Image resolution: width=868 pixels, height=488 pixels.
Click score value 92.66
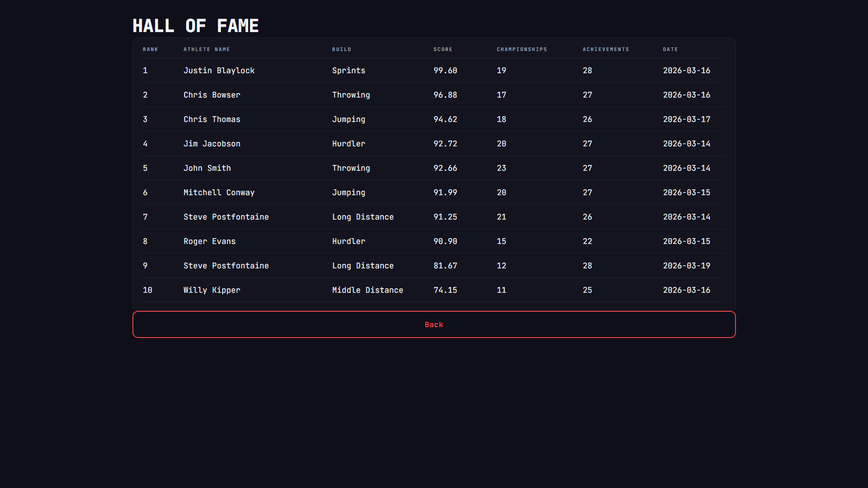coord(445,168)
